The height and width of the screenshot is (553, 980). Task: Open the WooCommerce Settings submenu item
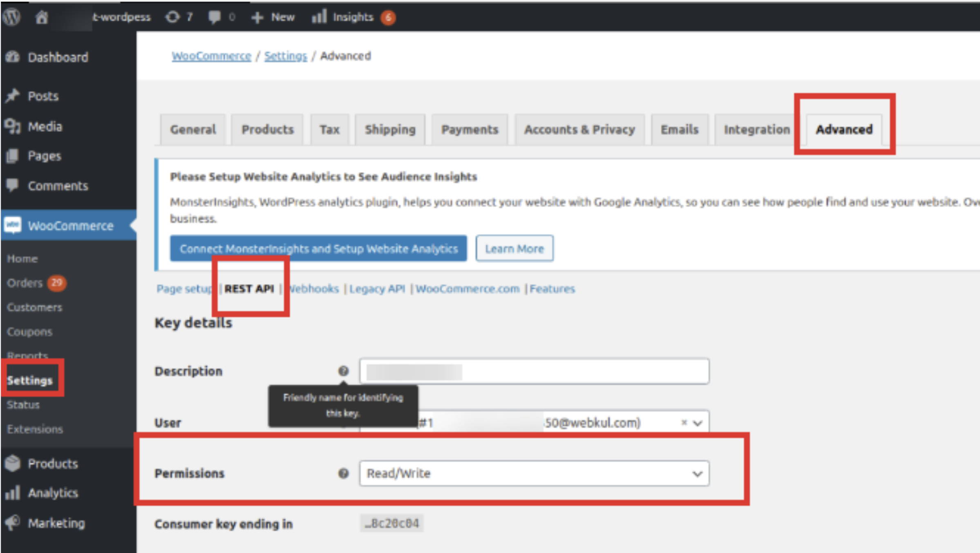click(30, 380)
